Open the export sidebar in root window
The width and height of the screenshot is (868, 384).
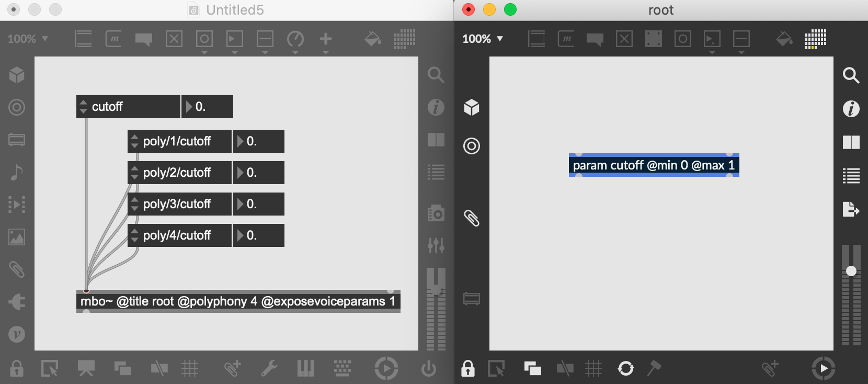coord(851,209)
